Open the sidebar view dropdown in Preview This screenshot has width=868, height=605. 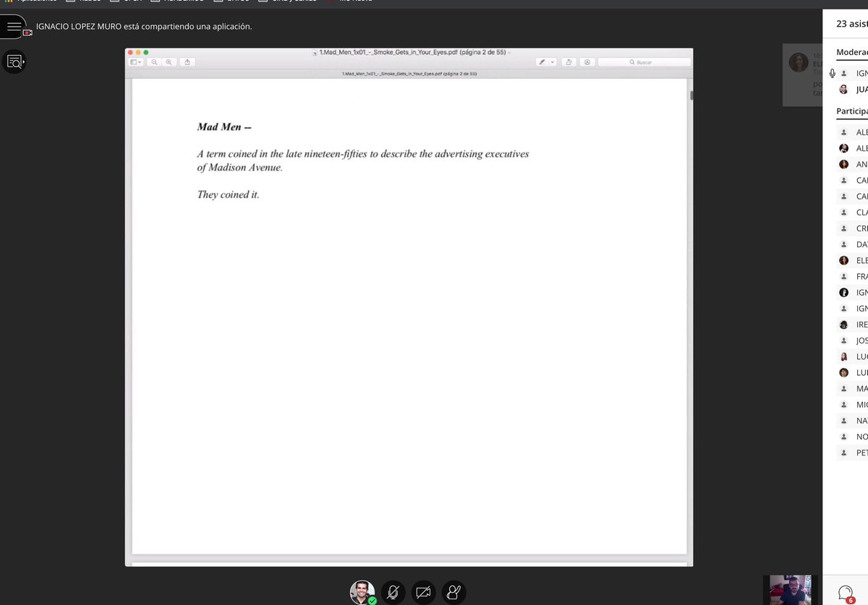point(136,62)
